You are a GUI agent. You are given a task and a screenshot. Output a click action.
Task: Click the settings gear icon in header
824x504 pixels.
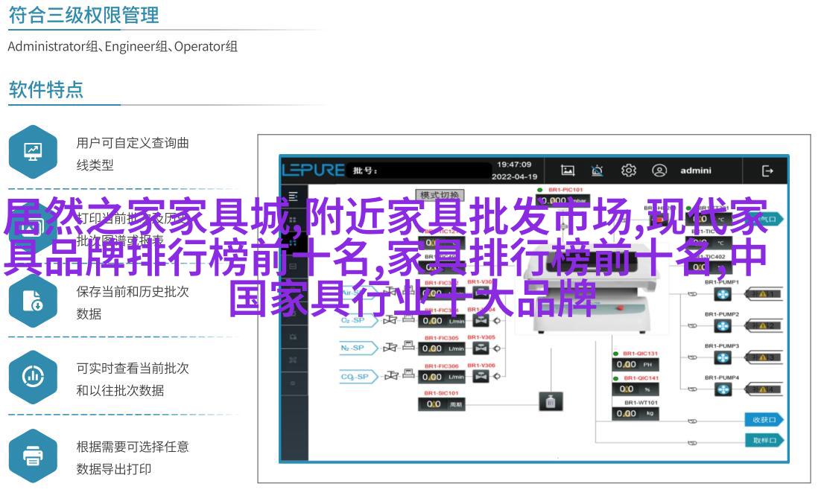[x=628, y=170]
